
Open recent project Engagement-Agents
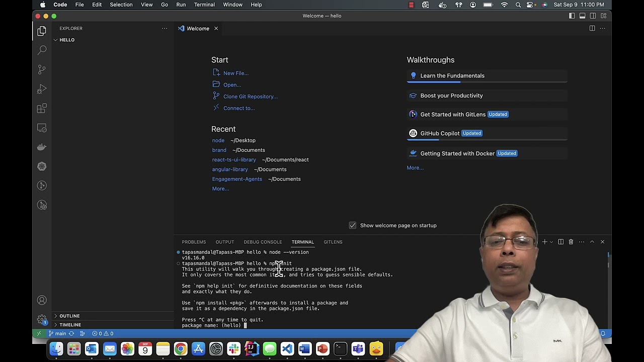(x=237, y=179)
